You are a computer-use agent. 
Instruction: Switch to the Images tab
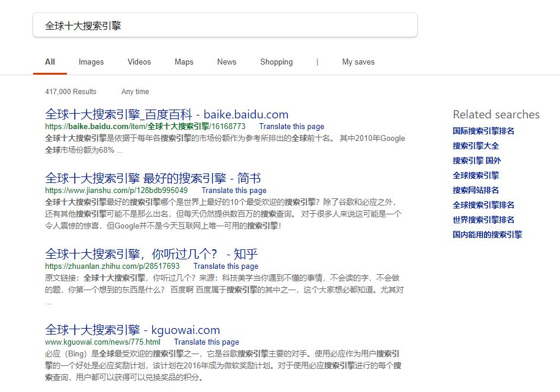point(91,62)
